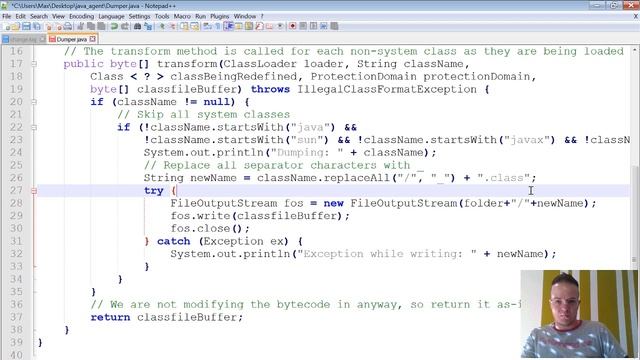The height and width of the screenshot is (360, 640).
Task: Click the Replace toolbar icon
Action: (x=148, y=26)
